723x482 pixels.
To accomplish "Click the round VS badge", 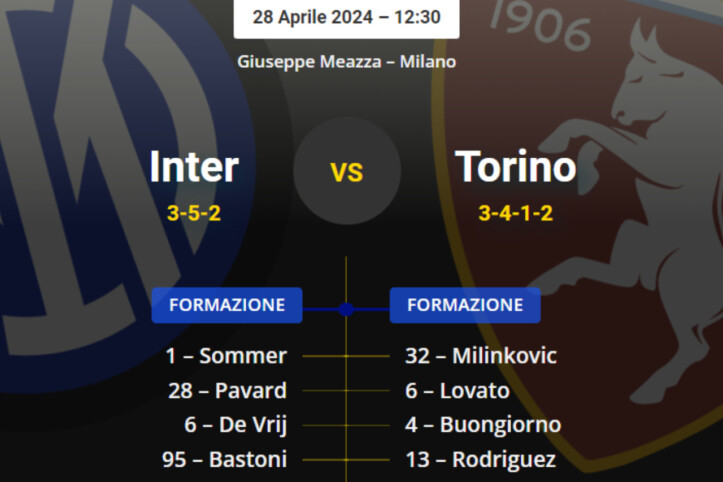I will [347, 171].
